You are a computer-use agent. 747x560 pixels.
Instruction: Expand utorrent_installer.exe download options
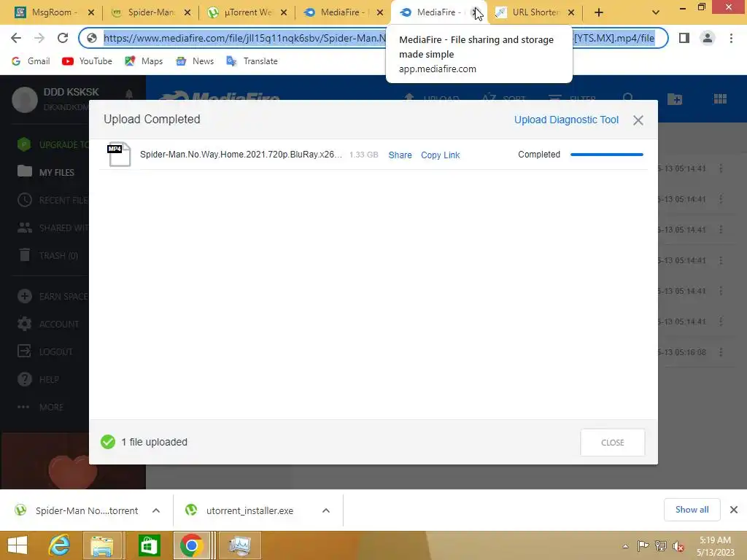point(326,510)
